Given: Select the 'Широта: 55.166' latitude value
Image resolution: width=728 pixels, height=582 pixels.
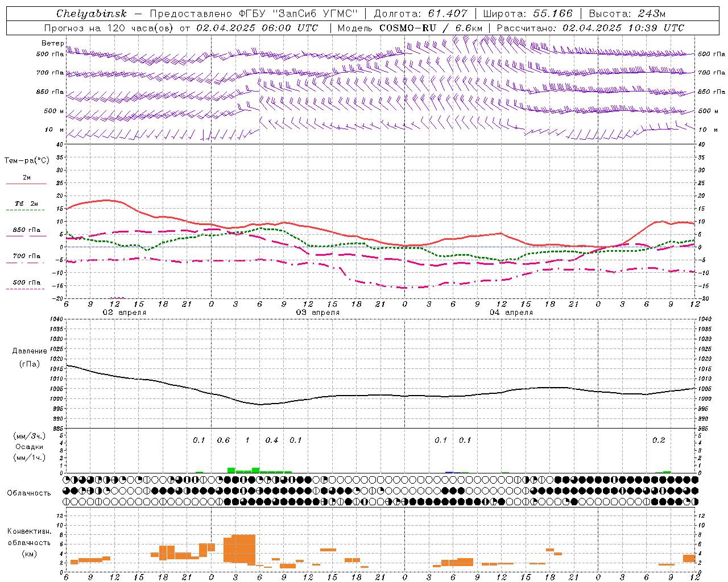Looking at the screenshot, I should [x=528, y=14].
